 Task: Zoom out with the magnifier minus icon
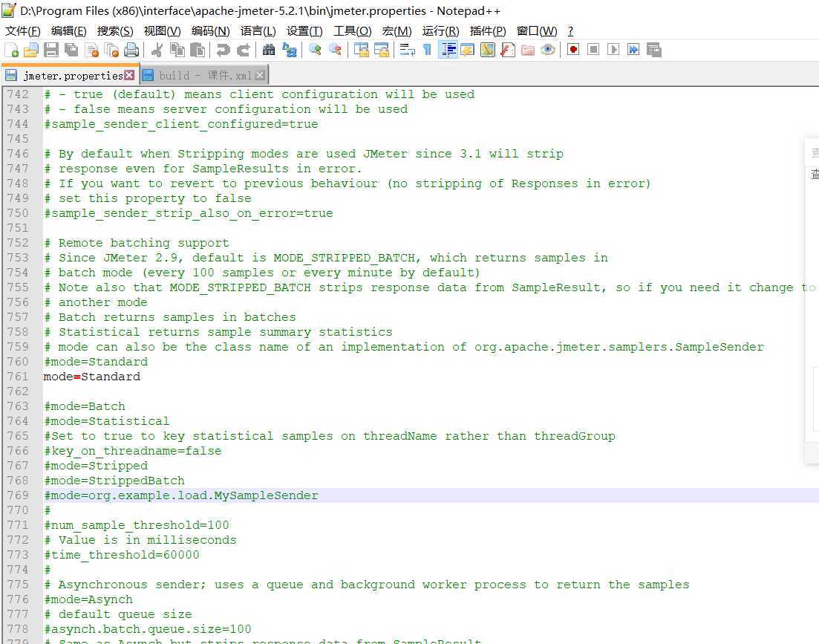(335, 51)
